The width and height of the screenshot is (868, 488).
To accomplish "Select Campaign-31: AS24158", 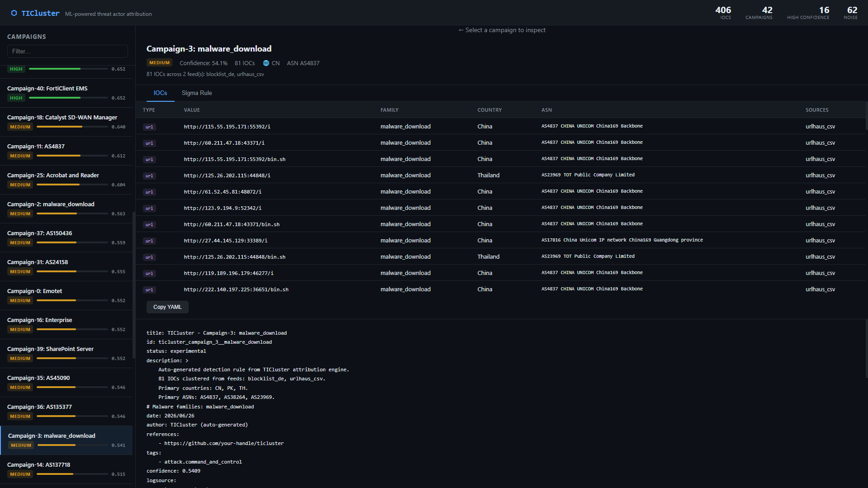I will pos(66,266).
